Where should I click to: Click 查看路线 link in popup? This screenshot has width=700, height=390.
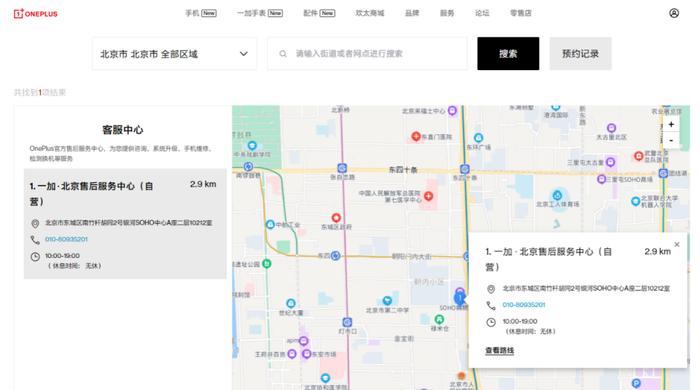[500, 351]
